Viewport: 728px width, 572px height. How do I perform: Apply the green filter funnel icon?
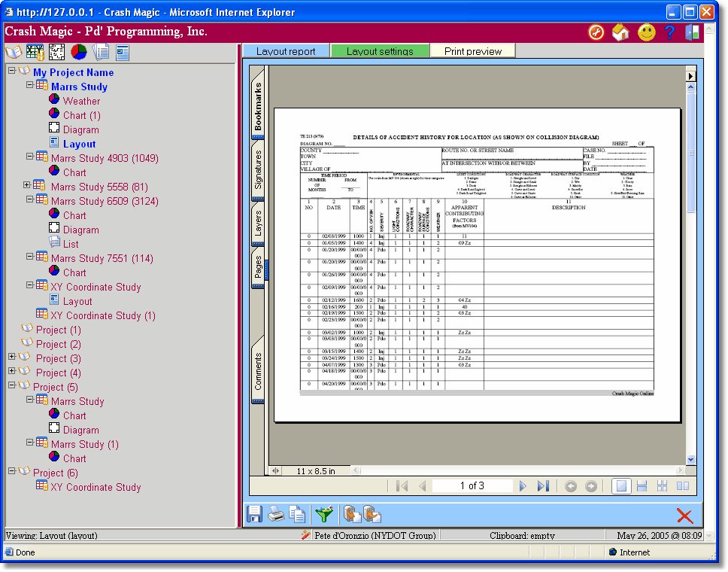(x=323, y=514)
